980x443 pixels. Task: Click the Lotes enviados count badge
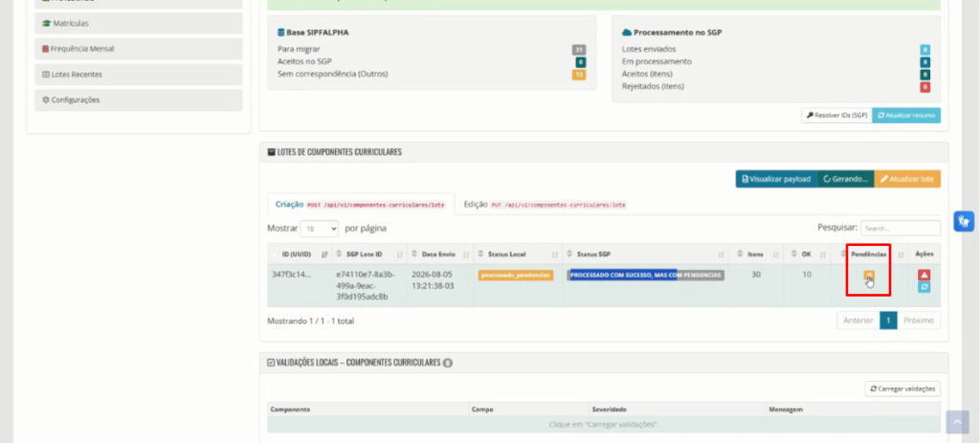(x=925, y=50)
